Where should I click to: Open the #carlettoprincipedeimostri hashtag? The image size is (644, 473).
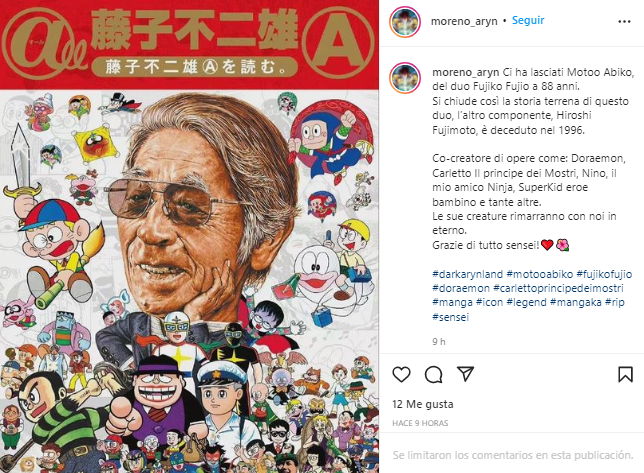[559, 288]
